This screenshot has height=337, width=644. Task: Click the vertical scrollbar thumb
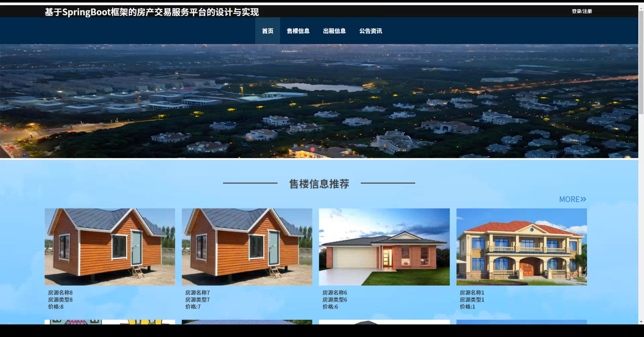click(x=641, y=63)
